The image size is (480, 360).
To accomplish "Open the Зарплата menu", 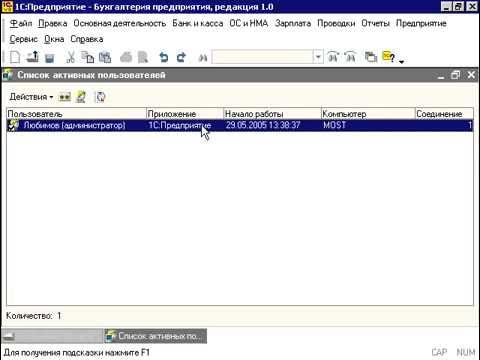I will coord(293,23).
